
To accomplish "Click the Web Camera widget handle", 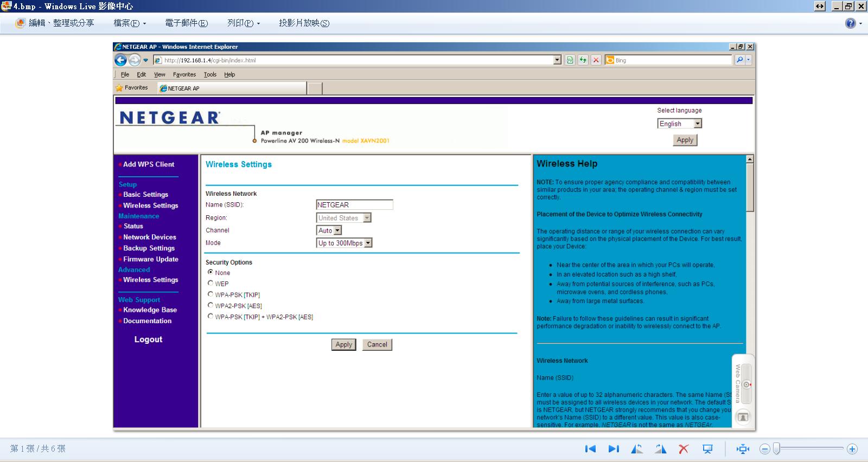I will (746, 384).
